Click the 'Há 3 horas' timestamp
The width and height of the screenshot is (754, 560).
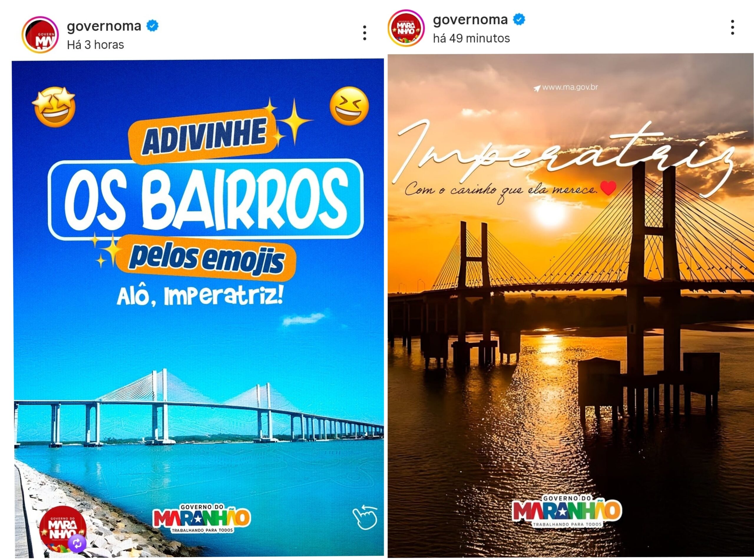tap(95, 45)
